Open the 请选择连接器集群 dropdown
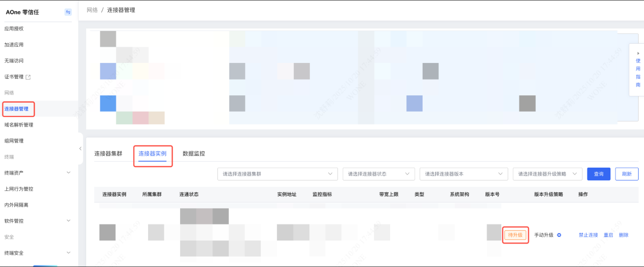The image size is (644, 267). click(x=277, y=174)
